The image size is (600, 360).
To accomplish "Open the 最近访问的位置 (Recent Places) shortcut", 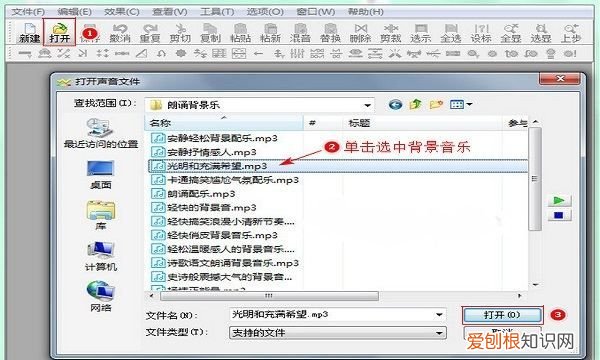I will click(101, 133).
